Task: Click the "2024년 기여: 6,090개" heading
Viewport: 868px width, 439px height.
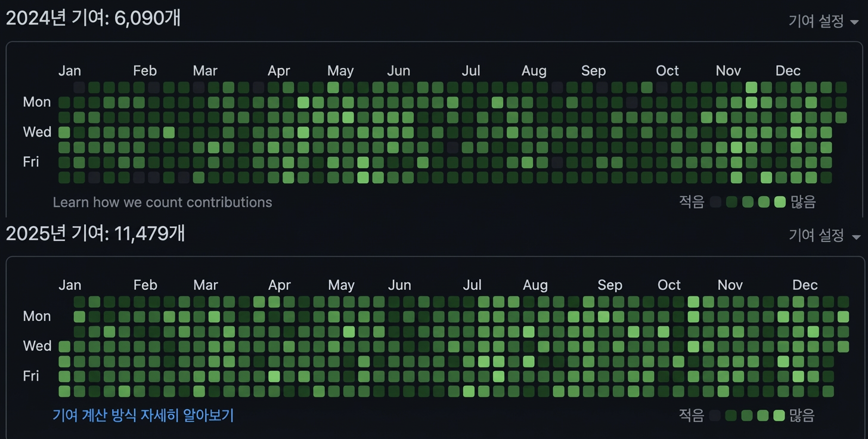Action: click(x=93, y=18)
